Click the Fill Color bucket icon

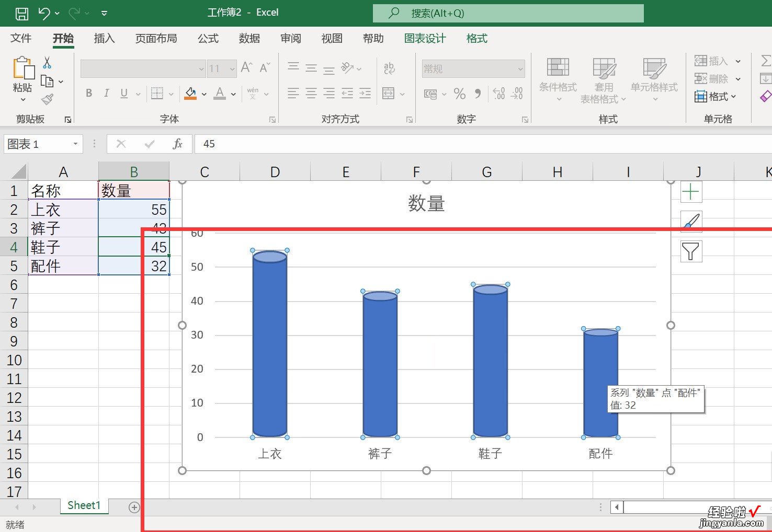click(191, 94)
